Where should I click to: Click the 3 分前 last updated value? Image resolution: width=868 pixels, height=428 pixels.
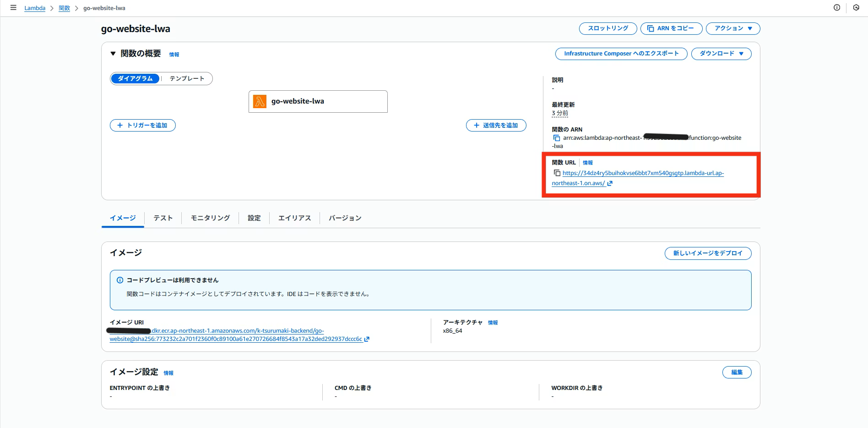pyautogui.click(x=560, y=113)
